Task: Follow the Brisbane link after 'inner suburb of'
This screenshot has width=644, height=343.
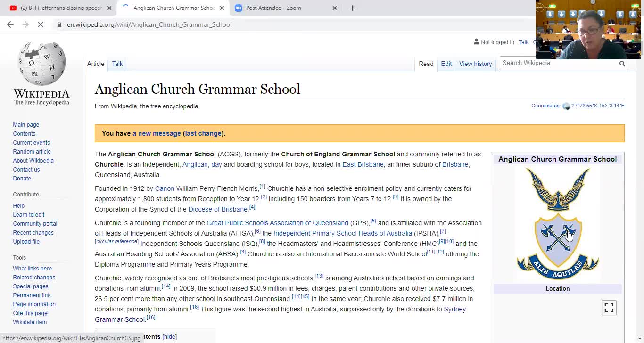Action: (x=455, y=164)
